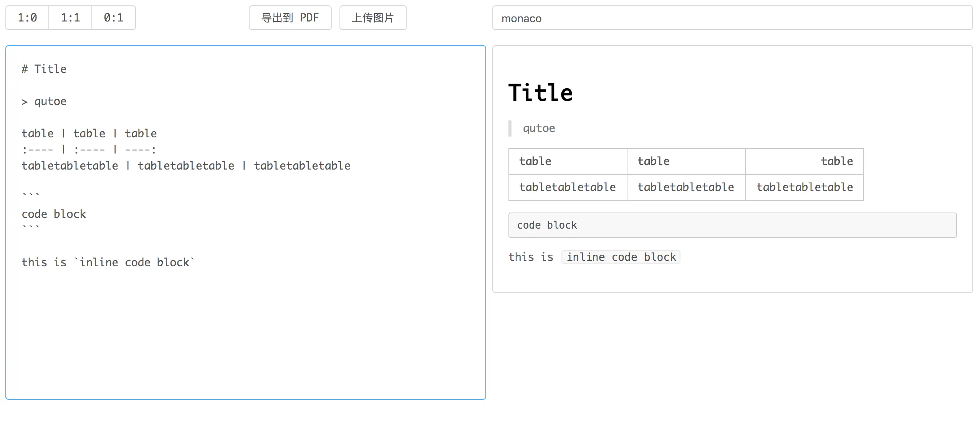Viewport: 980px width, 435px height.
Task: Click the tabletabletable row in the editor
Action: click(186, 166)
